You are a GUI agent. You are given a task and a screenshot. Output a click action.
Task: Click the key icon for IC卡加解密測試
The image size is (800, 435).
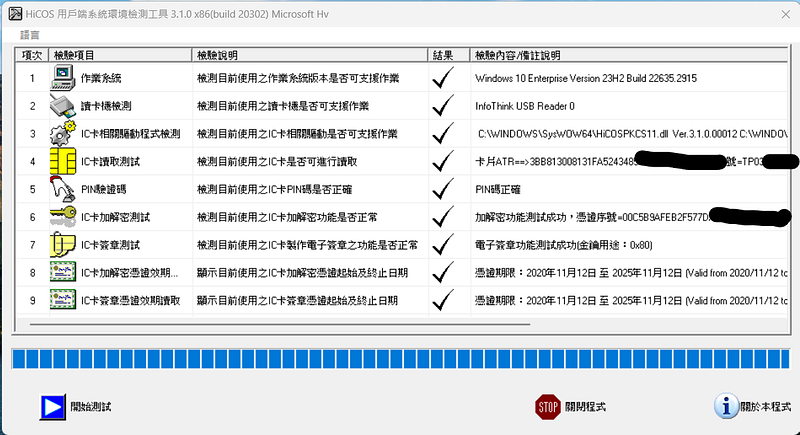(63, 217)
